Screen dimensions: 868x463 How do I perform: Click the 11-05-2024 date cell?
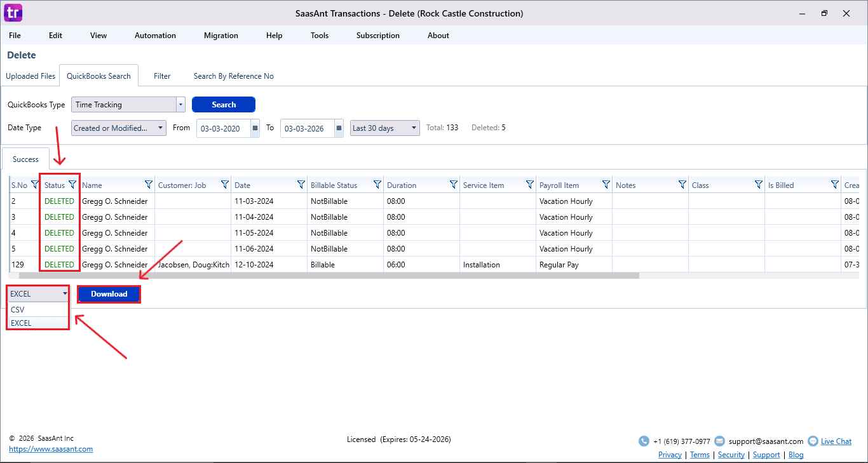269,233
